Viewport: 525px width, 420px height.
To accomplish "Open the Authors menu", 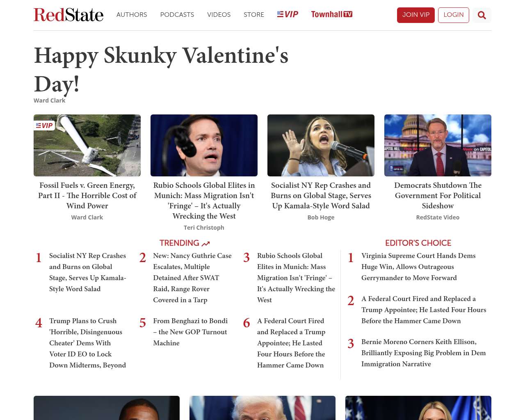I will click(x=132, y=15).
